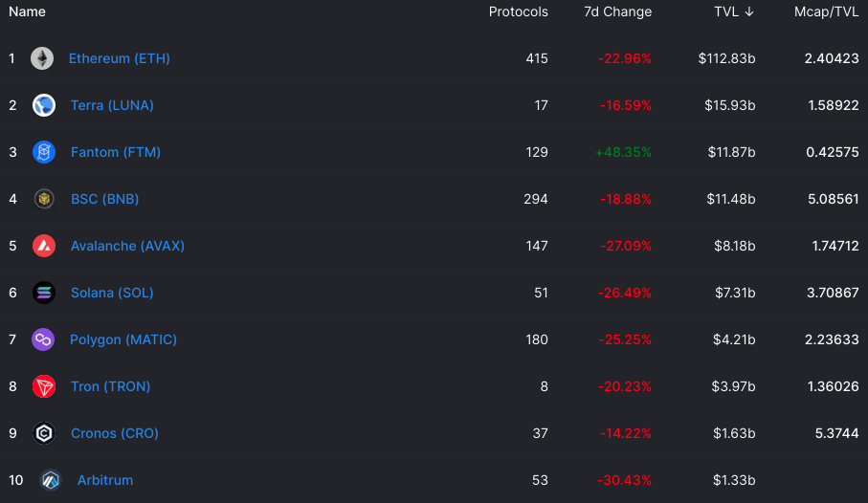Click the Fantom logo icon
Image resolution: width=868 pixels, height=503 pixels.
[x=44, y=152]
